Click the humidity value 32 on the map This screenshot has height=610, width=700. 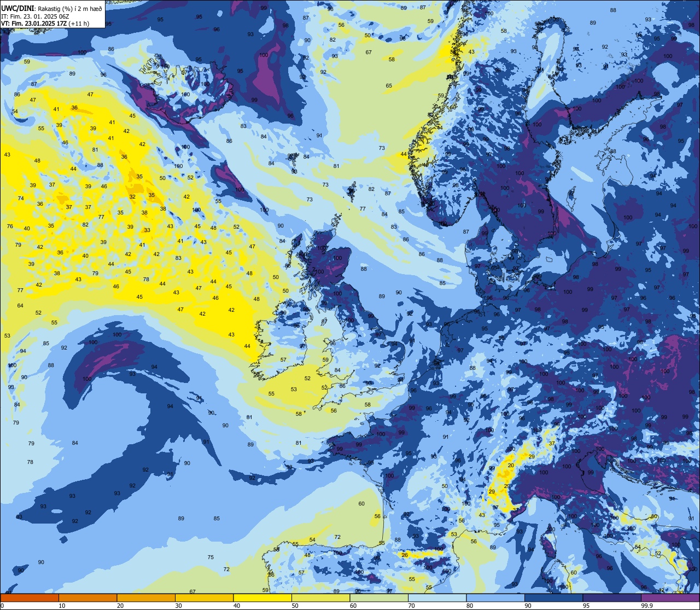(x=132, y=197)
